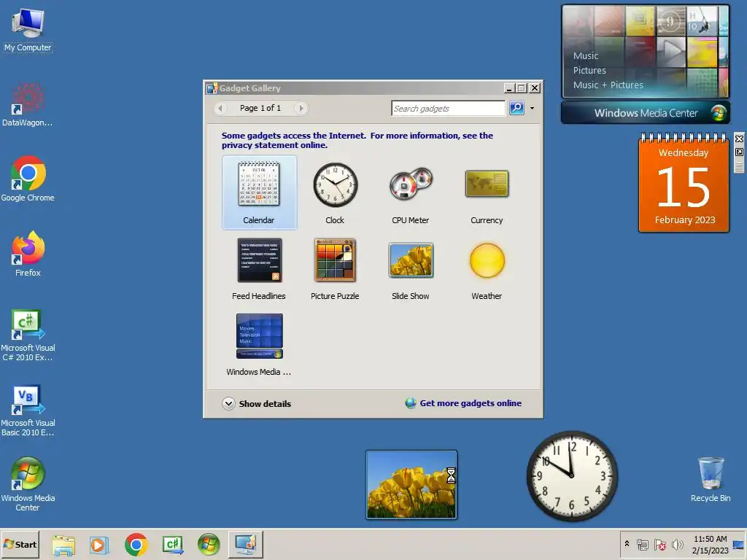This screenshot has width=747, height=560.
Task: Close the Calendar desktop gadget
Action: 739,139
